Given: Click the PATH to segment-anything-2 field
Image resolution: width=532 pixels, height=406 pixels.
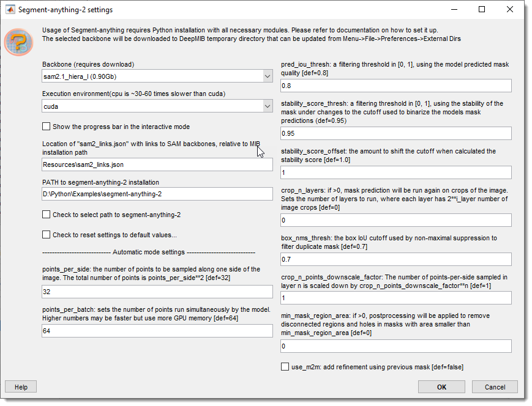Looking at the screenshot, I should pos(157,194).
